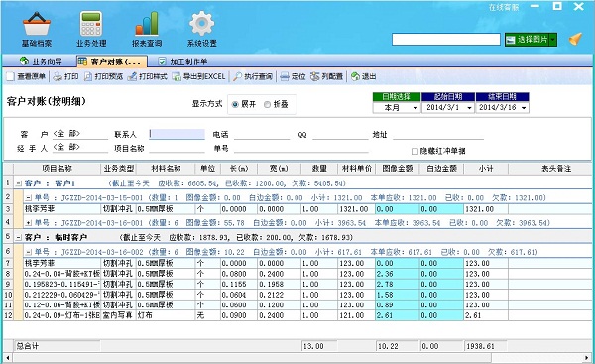Open the 业务处理 calculator icon
This screenshot has width=595, height=364.
pos(91,24)
